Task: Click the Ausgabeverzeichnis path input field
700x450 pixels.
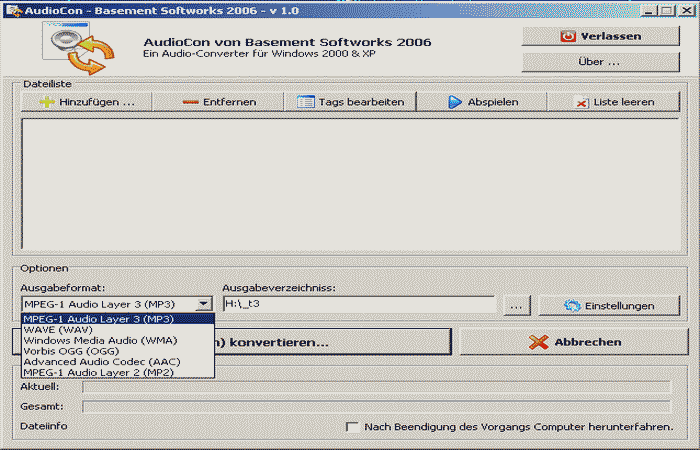Action: (358, 304)
